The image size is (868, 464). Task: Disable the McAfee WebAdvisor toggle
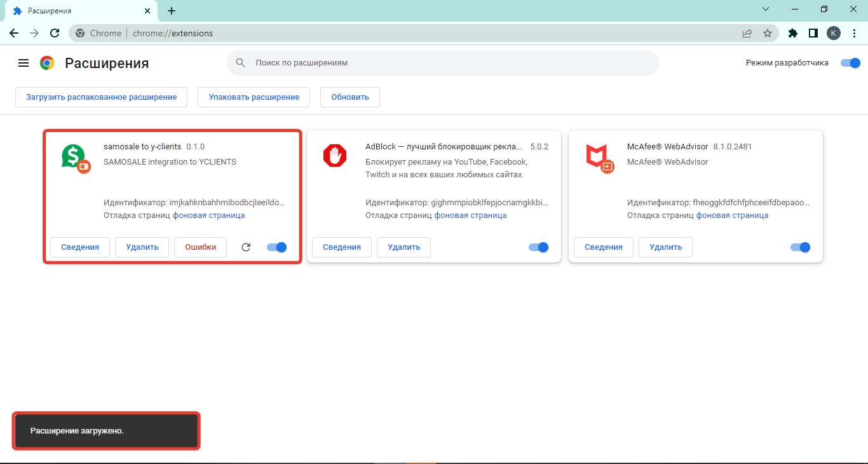click(x=801, y=247)
